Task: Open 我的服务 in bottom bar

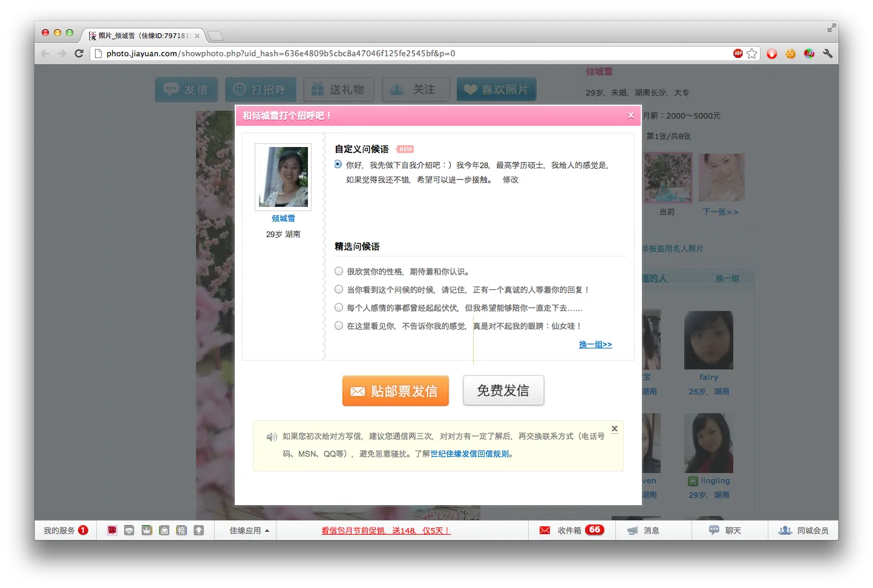Action: [65, 530]
